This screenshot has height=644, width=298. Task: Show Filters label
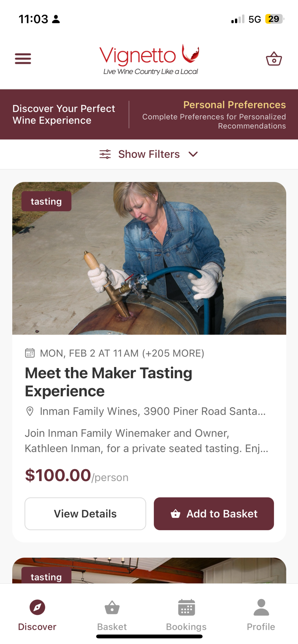pyautogui.click(x=149, y=154)
